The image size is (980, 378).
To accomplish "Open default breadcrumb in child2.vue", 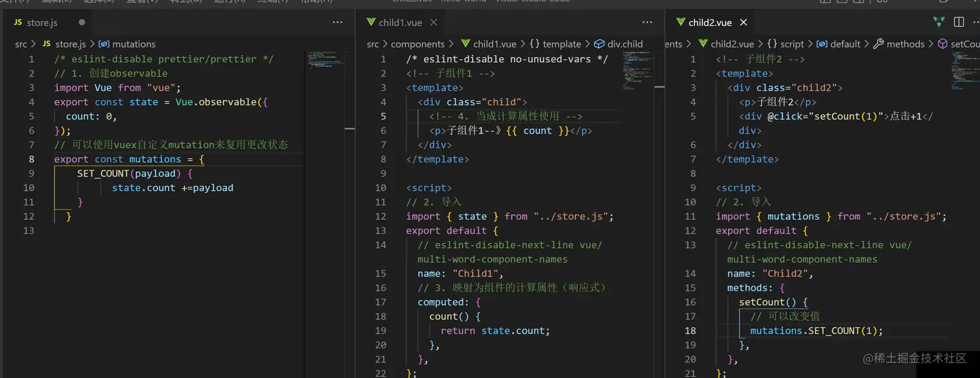I will click(839, 44).
